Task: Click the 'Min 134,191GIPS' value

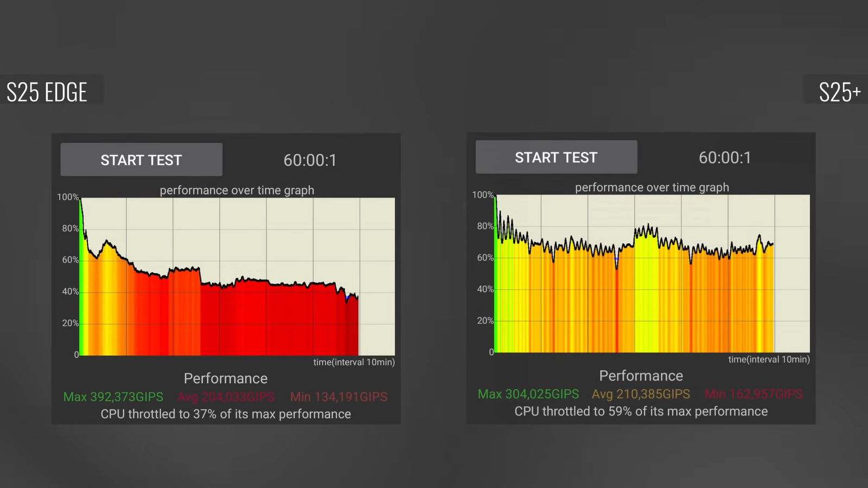Action: [x=339, y=397]
